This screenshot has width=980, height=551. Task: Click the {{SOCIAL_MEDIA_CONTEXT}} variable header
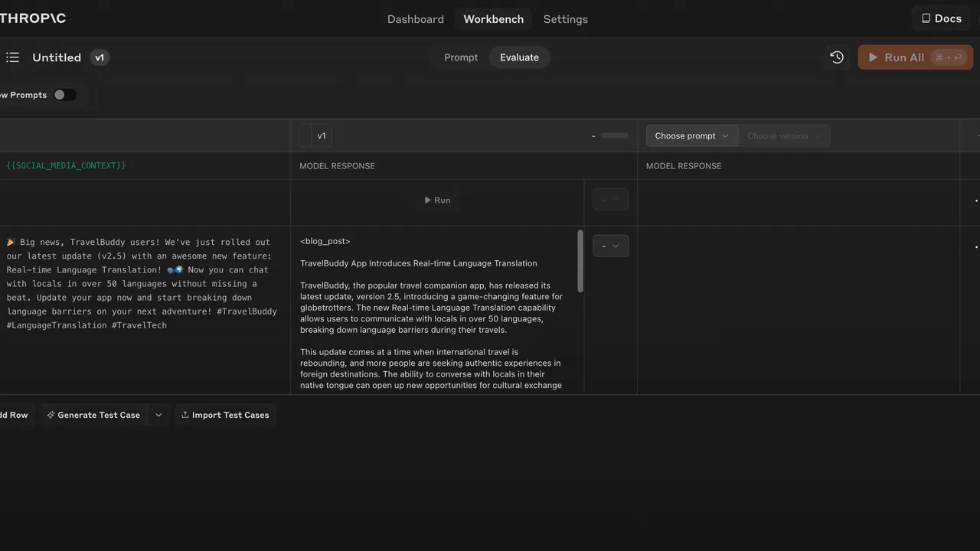click(66, 165)
